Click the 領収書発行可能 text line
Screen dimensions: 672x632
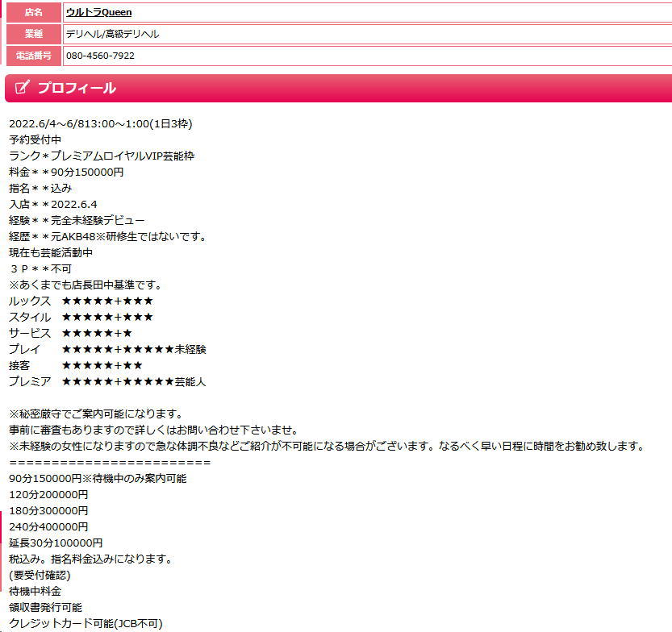(45, 607)
